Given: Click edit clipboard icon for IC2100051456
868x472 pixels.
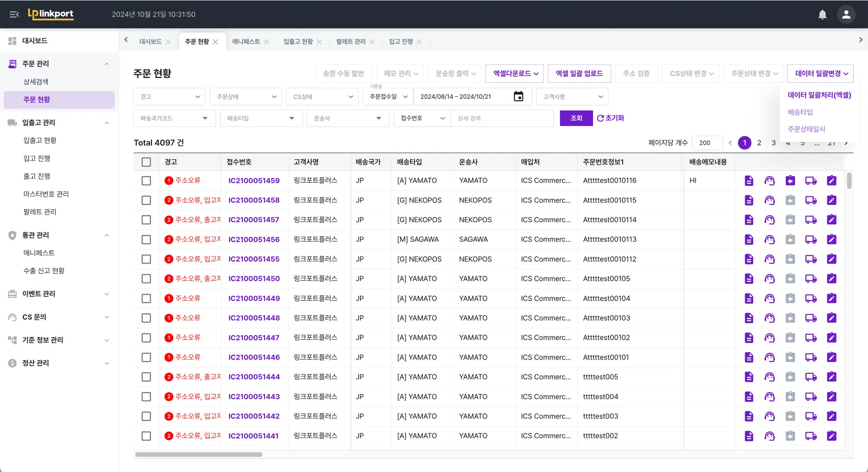Looking at the screenshot, I should [x=832, y=239].
